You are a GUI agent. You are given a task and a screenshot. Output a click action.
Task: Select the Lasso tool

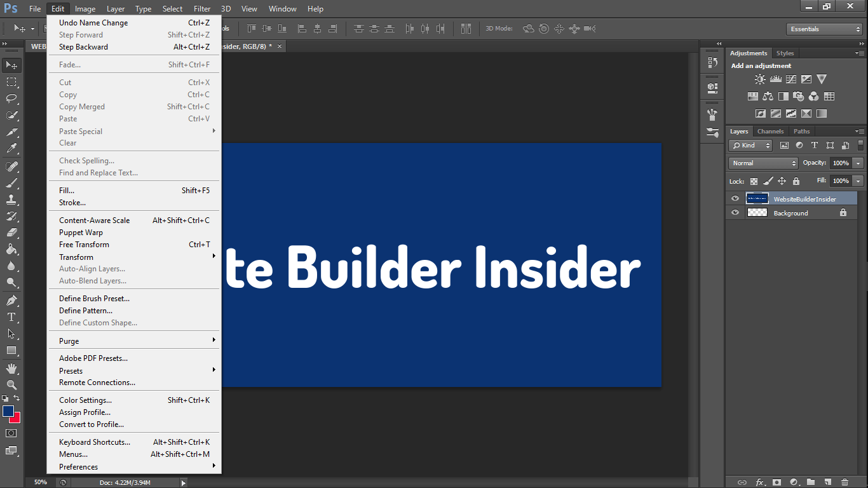click(x=11, y=98)
